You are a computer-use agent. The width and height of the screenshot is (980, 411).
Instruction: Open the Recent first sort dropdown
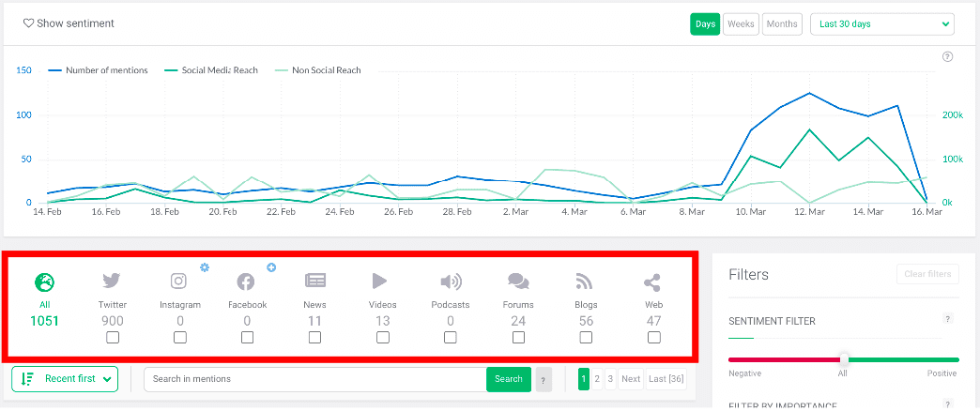pyautogui.click(x=65, y=378)
